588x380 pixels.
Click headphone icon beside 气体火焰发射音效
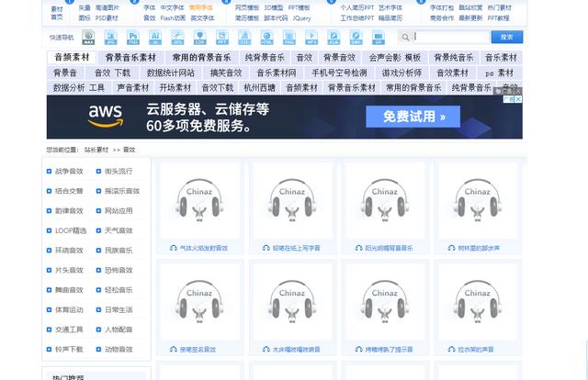tap(174, 248)
